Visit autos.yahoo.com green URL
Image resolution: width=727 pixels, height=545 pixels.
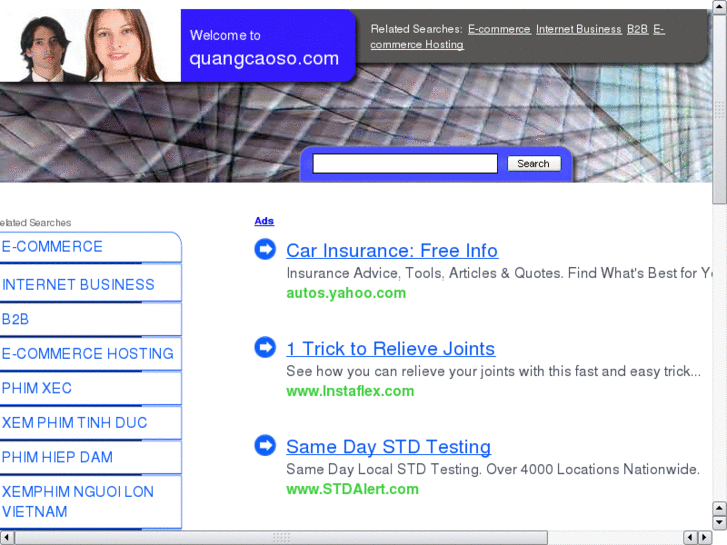[x=346, y=293]
